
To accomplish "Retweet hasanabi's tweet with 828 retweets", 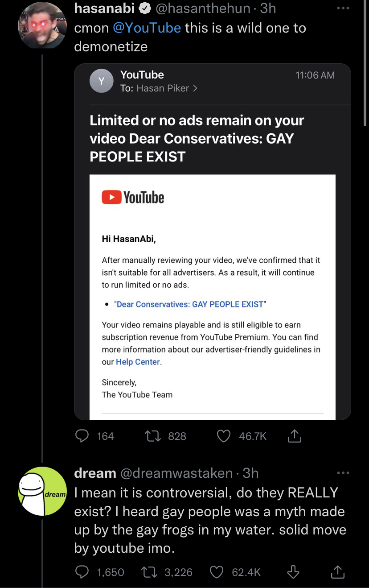I will tap(154, 436).
